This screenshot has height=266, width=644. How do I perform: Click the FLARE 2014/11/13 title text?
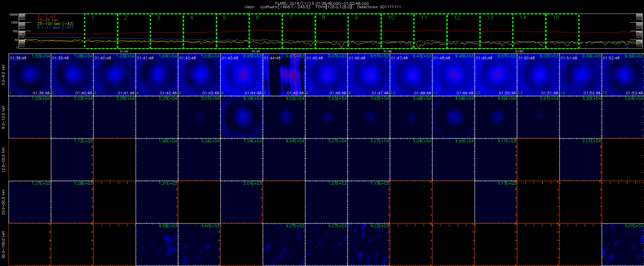(x=322, y=3)
